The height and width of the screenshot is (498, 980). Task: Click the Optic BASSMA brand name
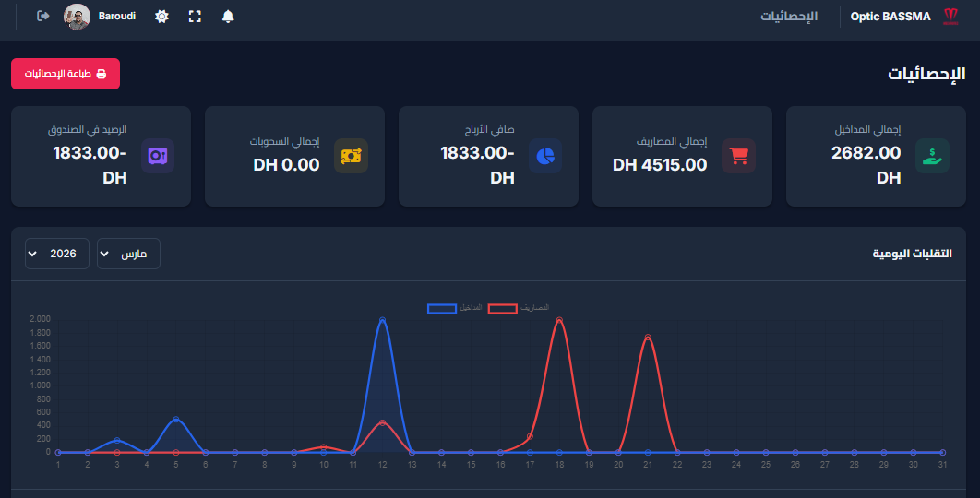click(x=890, y=17)
